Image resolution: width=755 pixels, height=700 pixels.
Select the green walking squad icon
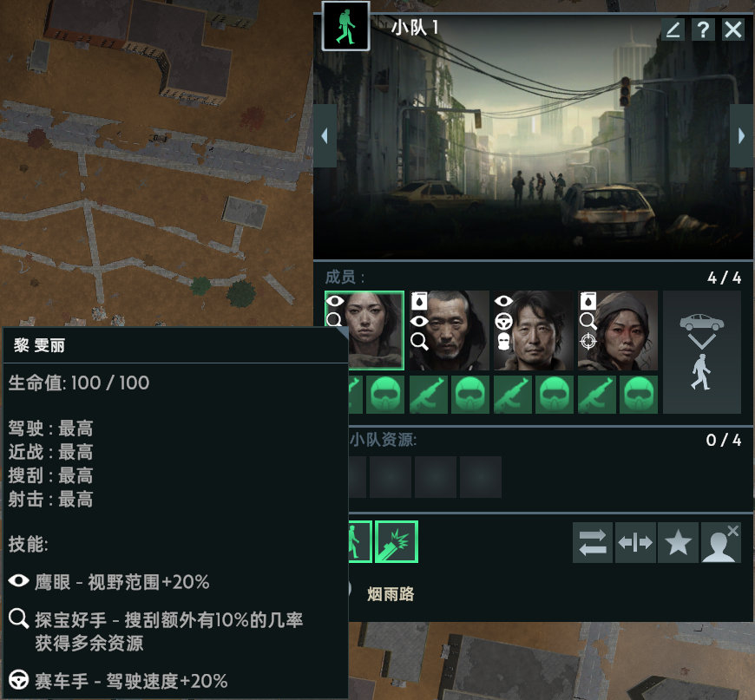tap(345, 26)
